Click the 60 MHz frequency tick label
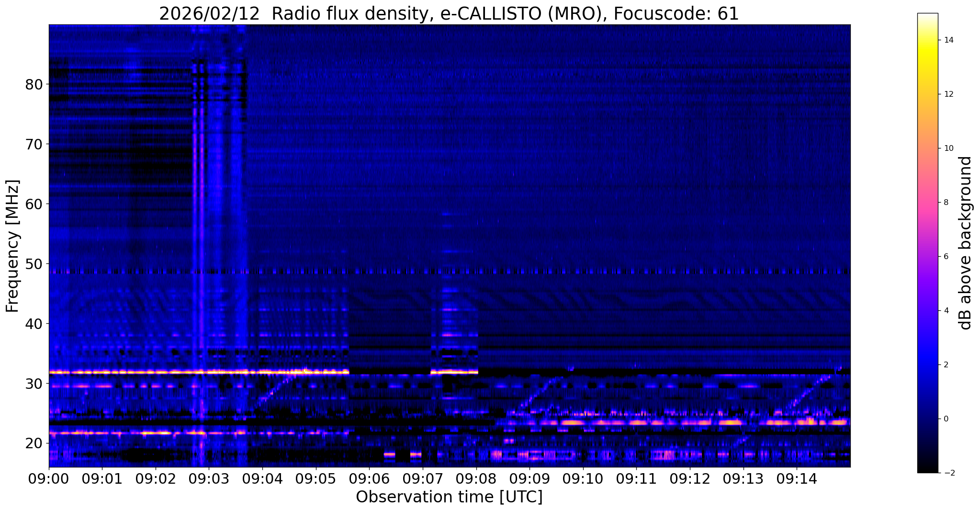980x511 pixels. tap(34, 204)
